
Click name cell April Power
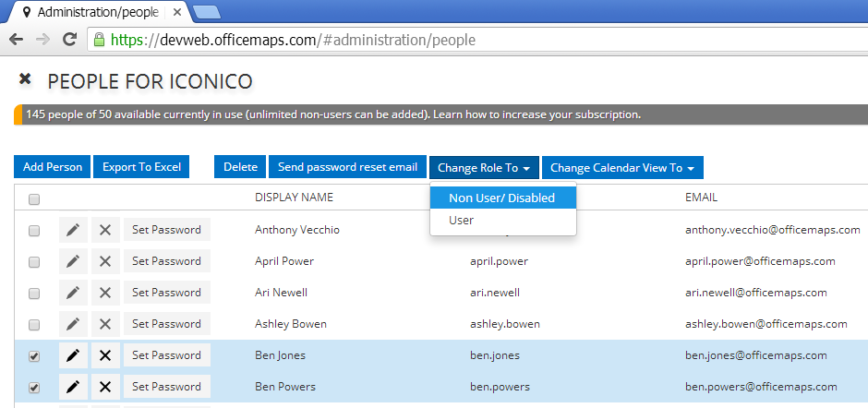click(284, 261)
